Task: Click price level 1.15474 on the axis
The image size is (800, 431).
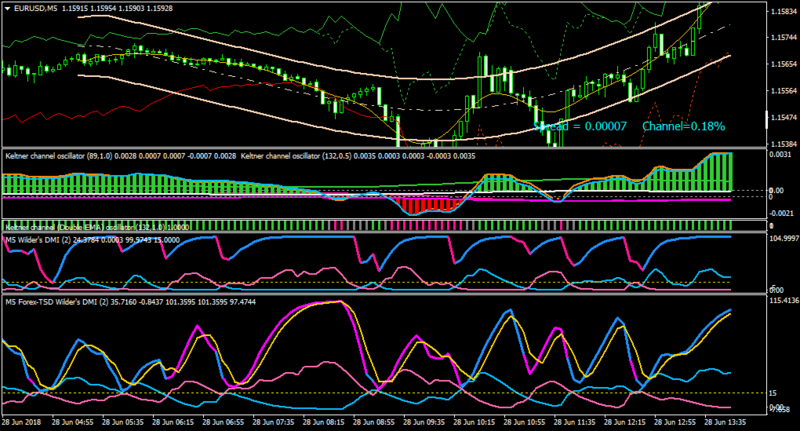Action: [x=785, y=117]
